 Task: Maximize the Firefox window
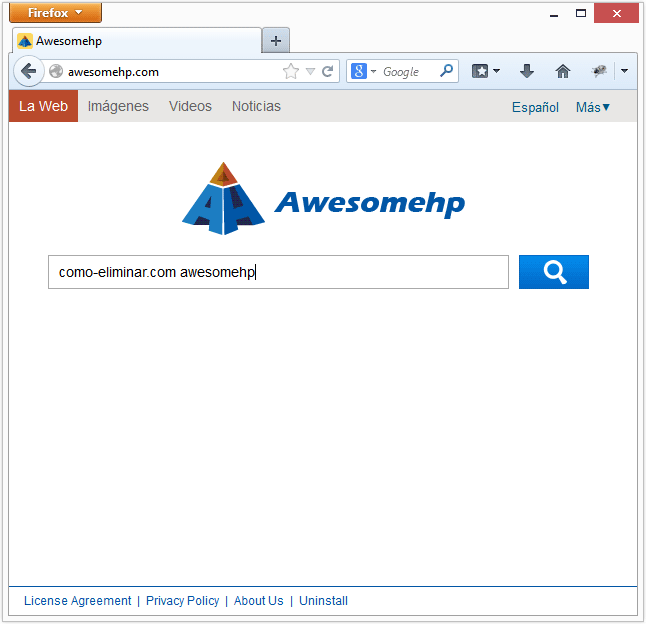tap(581, 13)
